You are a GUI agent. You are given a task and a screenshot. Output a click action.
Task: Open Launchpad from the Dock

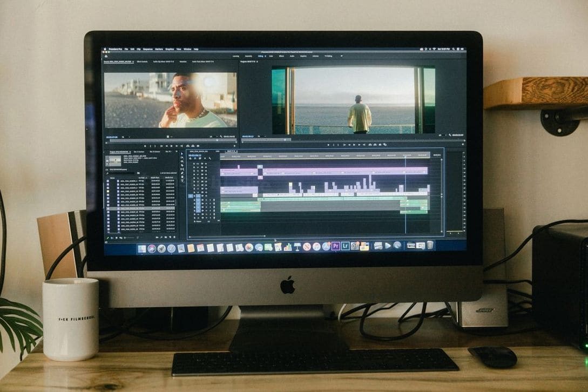(161, 248)
